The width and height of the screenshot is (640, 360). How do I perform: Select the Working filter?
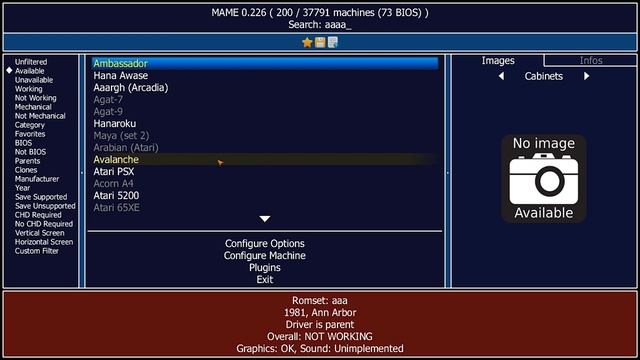point(29,89)
